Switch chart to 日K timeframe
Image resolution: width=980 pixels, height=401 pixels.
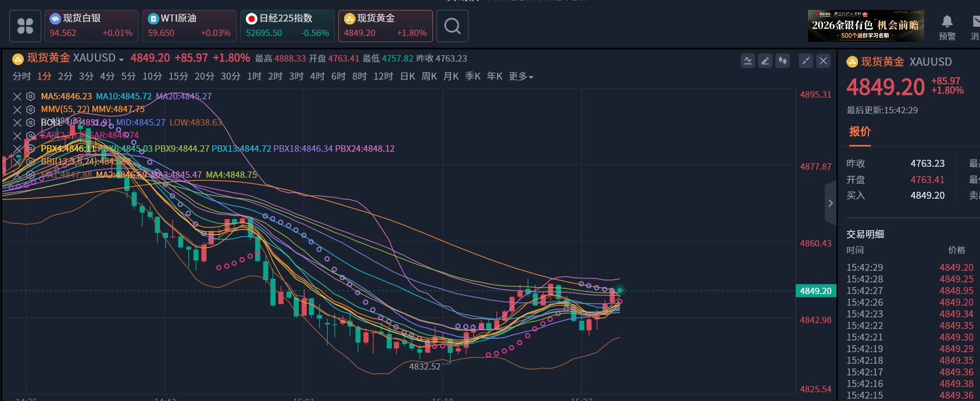click(407, 77)
